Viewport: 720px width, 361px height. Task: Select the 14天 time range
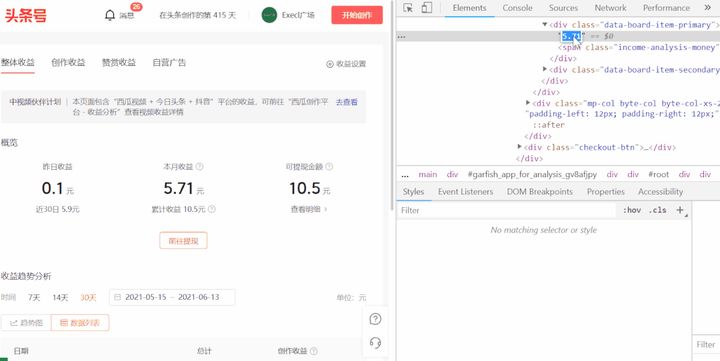click(60, 297)
